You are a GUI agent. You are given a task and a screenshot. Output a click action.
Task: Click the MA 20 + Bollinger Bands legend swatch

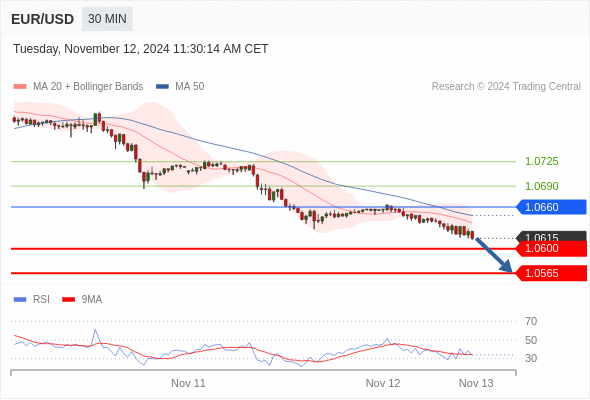click(20, 87)
